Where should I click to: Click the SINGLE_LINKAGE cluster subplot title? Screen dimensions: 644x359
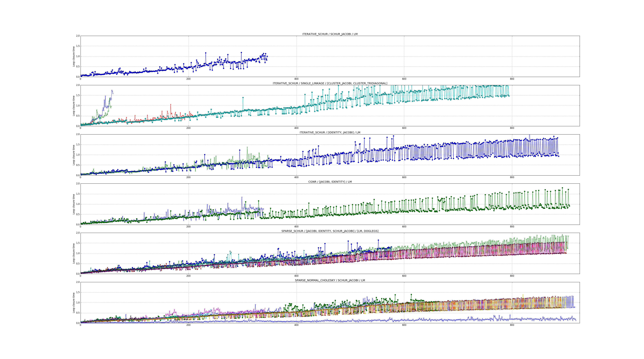[330, 83]
